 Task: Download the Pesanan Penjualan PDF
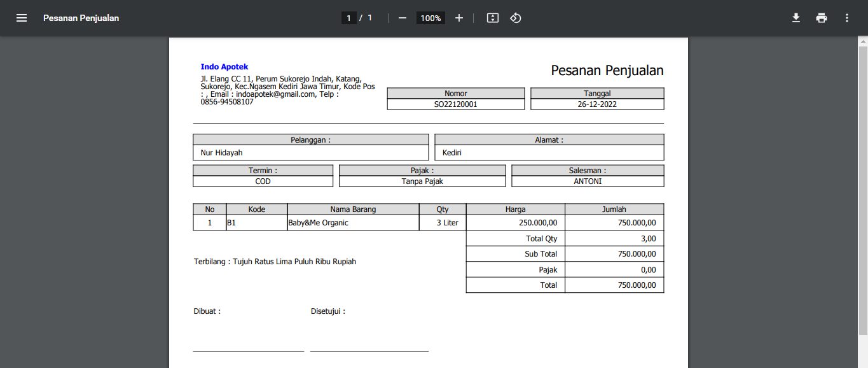(x=796, y=18)
